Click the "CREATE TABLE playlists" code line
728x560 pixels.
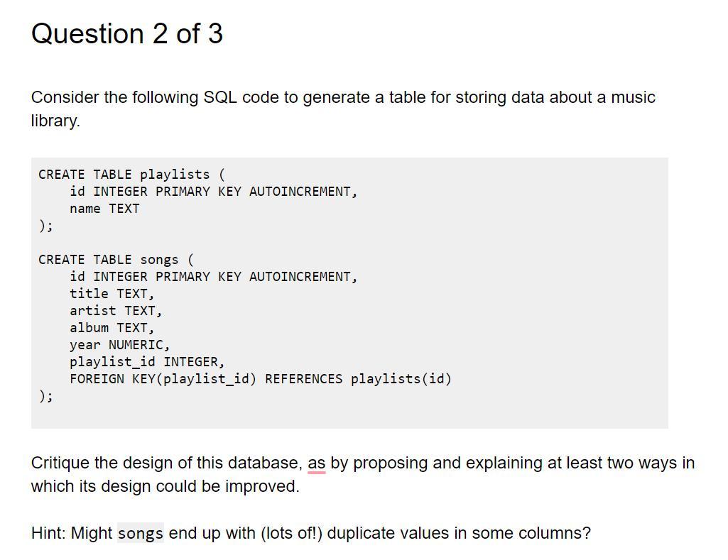click(131, 175)
